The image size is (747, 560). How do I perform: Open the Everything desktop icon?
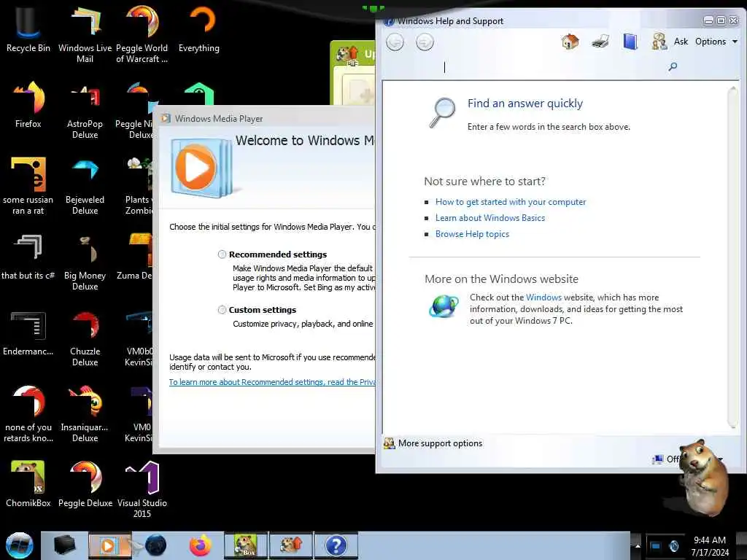[199, 29]
